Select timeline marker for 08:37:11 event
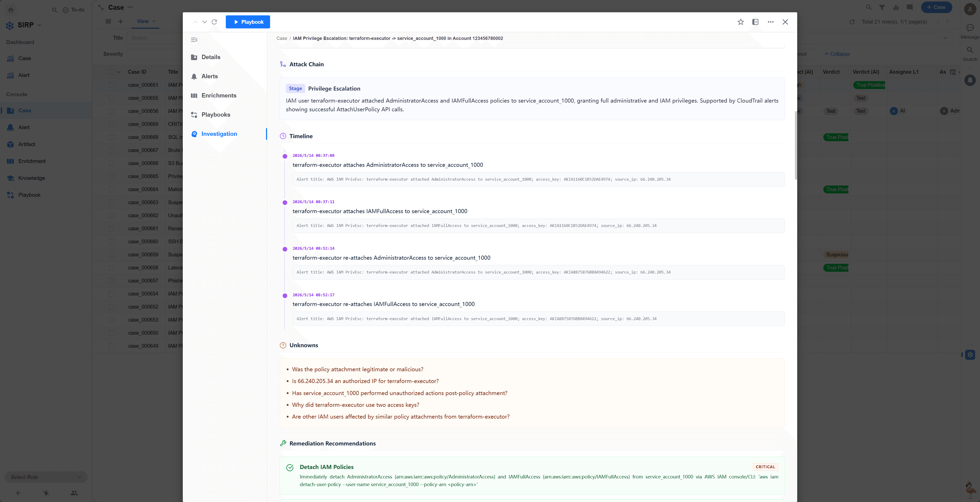This screenshot has width=980, height=502. 285,203
